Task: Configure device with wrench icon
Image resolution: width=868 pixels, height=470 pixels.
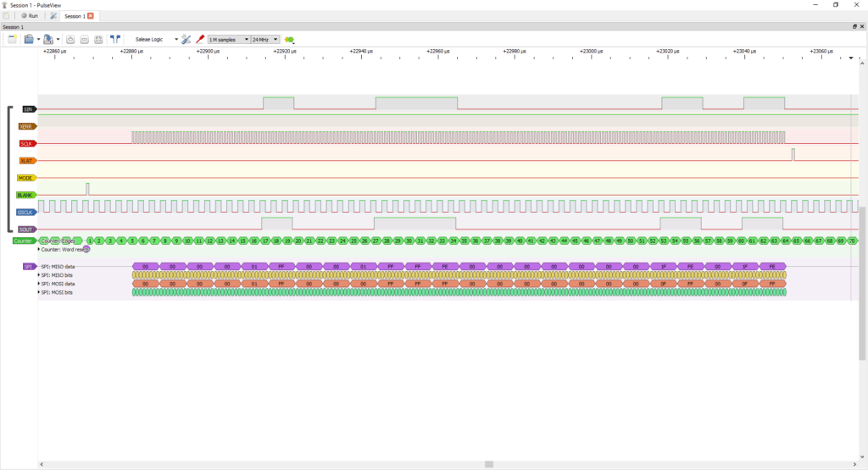Action: 186,40
